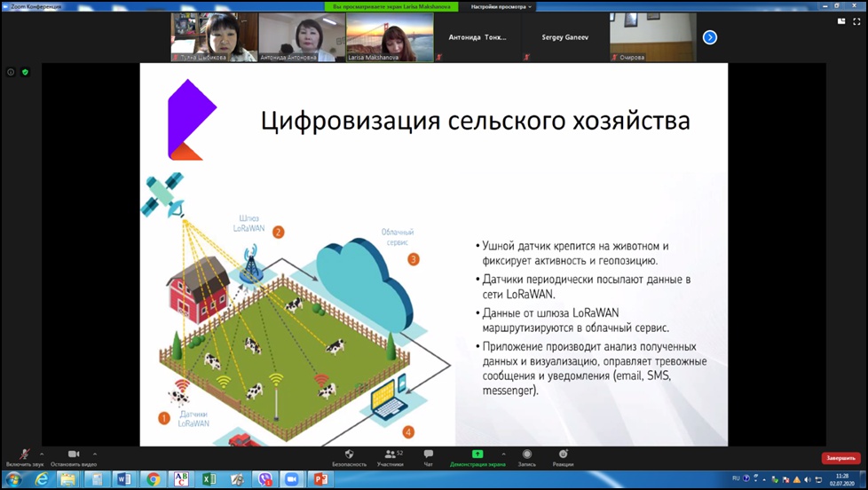Image resolution: width=868 pixels, height=490 pixels.
Task: Open the Участники participants panel
Action: (390, 454)
